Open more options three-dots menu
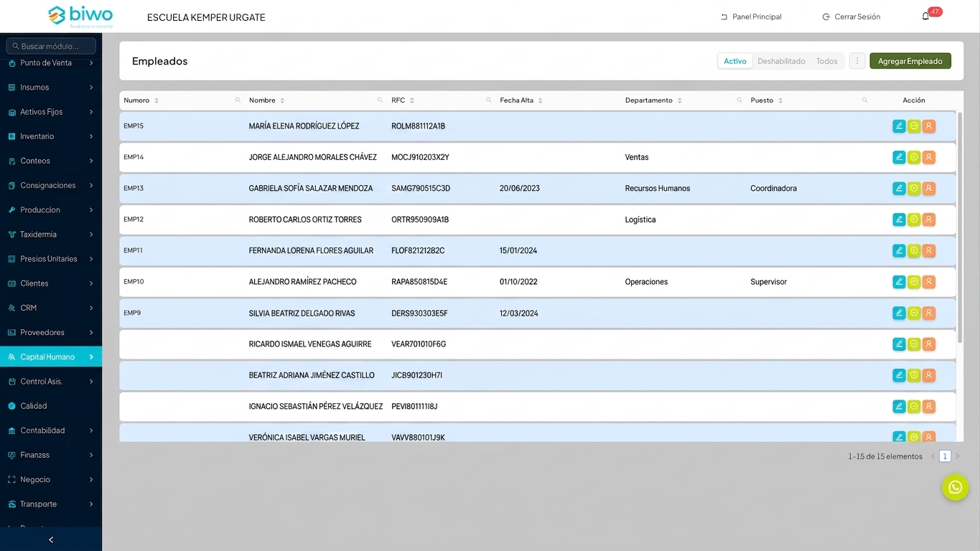This screenshot has height=551, width=980. (857, 61)
